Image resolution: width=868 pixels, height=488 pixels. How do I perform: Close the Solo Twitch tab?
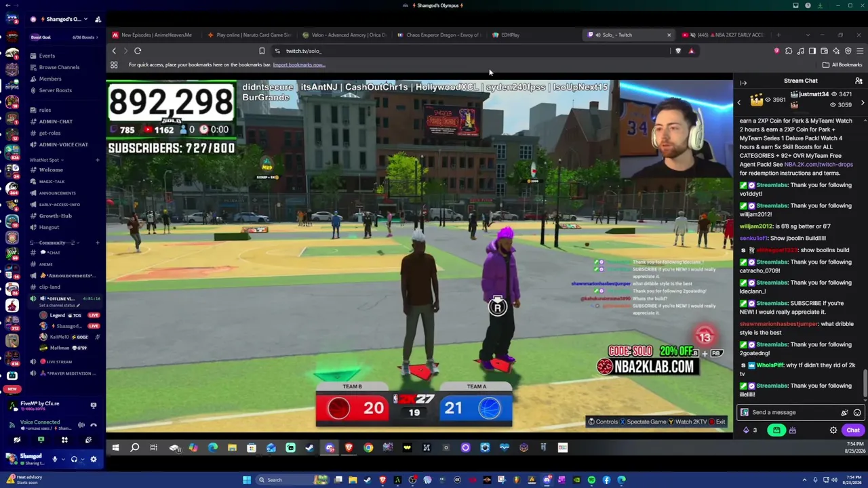click(x=669, y=35)
